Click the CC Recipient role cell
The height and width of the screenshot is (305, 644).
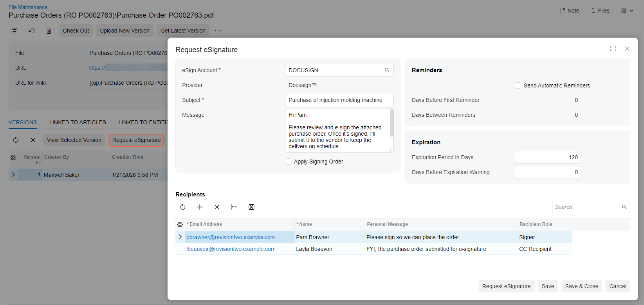(545, 249)
